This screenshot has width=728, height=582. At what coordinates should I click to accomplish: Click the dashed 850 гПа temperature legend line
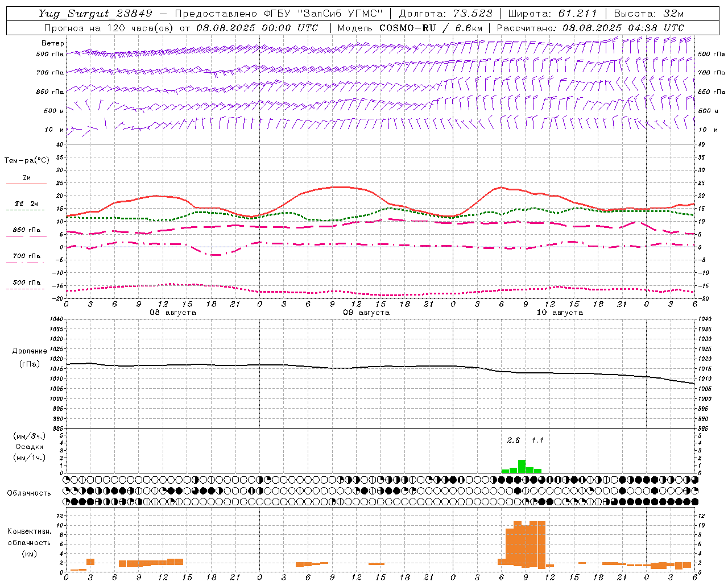[x=26, y=236]
